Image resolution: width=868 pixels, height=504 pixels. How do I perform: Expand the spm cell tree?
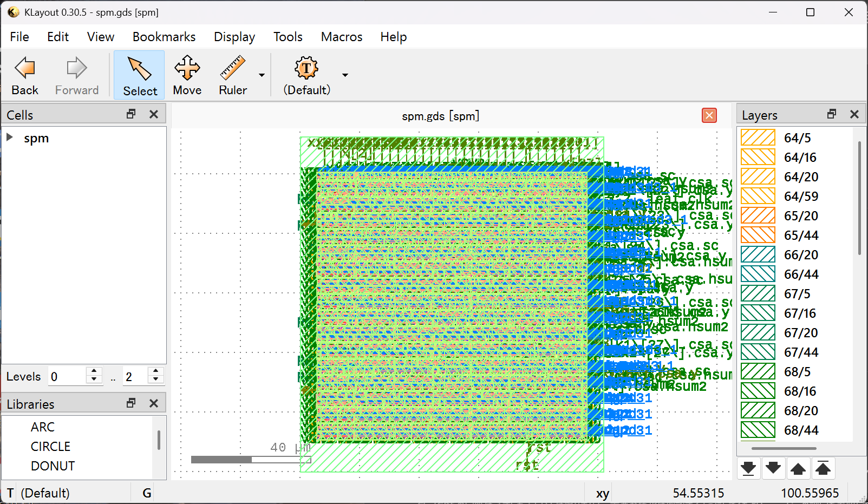[10, 138]
